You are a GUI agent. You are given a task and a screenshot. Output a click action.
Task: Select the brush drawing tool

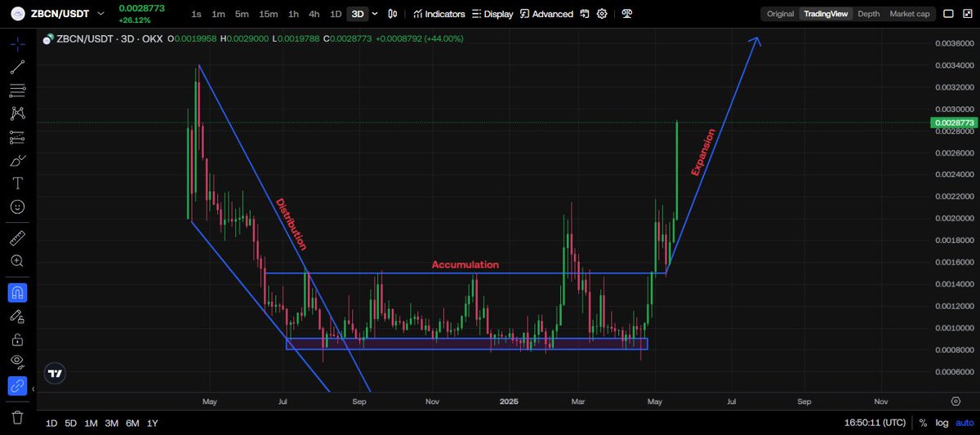17,160
